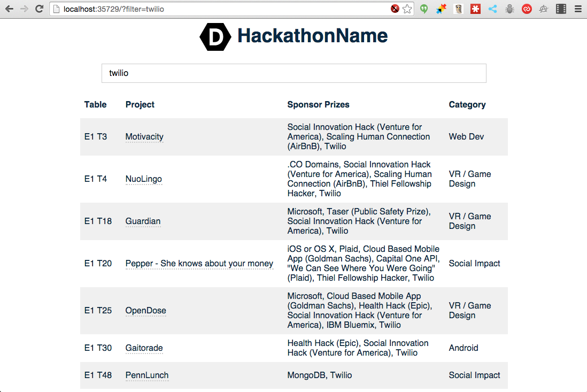
Task: Click Pepper's iOS or OS X sponsor prizes text
Action: 364,264
